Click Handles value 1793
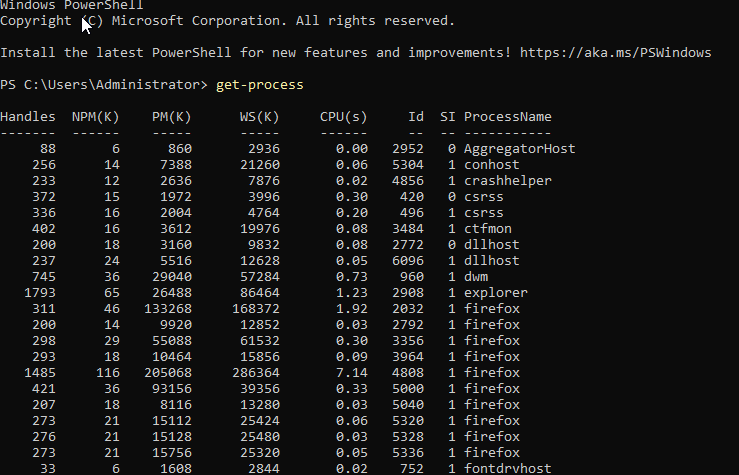Screen dimensions: 739x475 point(40,293)
